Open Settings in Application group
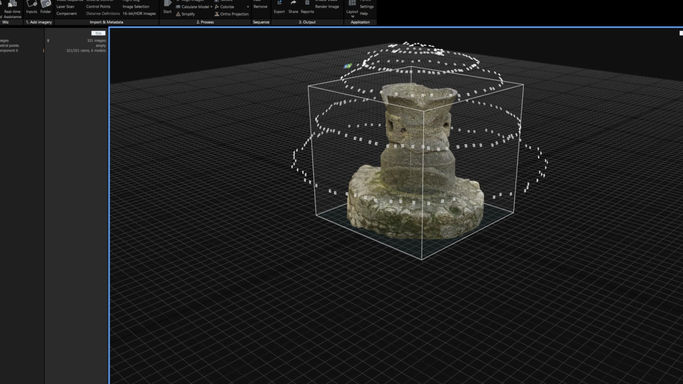Screen dimensions: 683x384 (367, 7)
